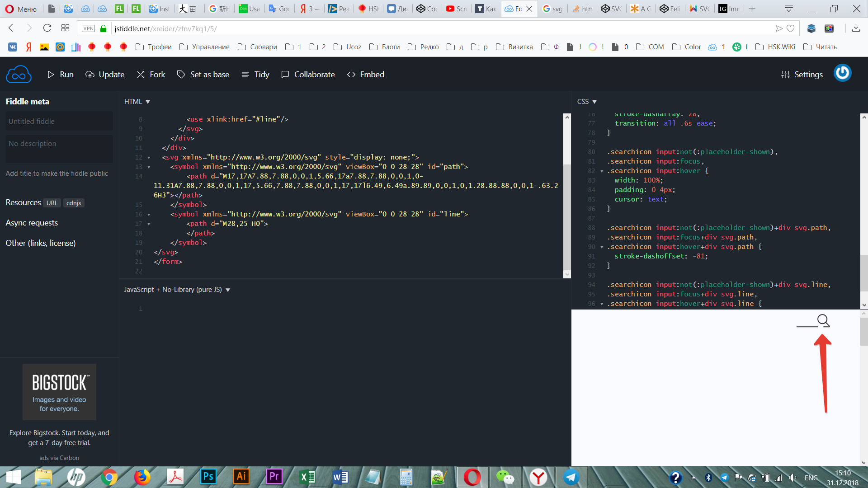The height and width of the screenshot is (488, 868).
Task: Expand the HTML panel dropdown
Action: [137, 102]
